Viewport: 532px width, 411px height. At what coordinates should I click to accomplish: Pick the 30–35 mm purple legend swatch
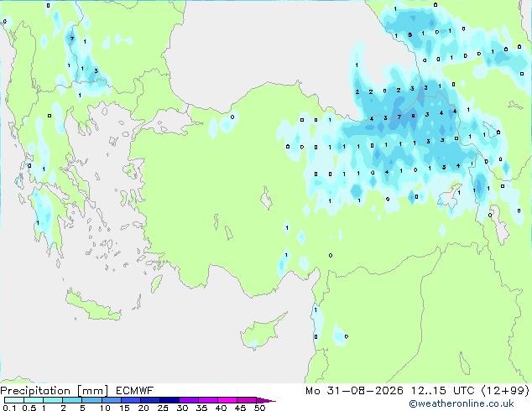(x=188, y=400)
